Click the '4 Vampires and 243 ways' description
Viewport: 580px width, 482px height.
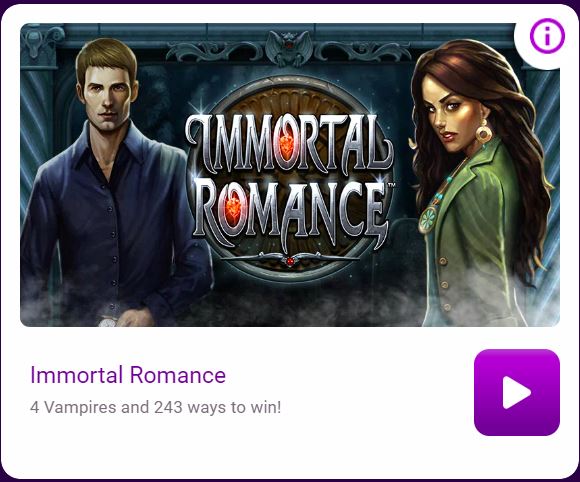tap(155, 407)
